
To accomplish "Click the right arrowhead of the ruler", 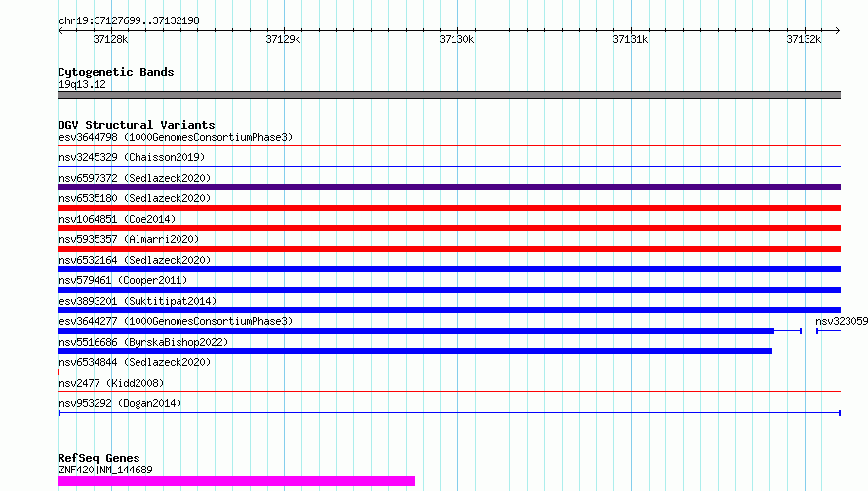I will pyautogui.click(x=838, y=31).
